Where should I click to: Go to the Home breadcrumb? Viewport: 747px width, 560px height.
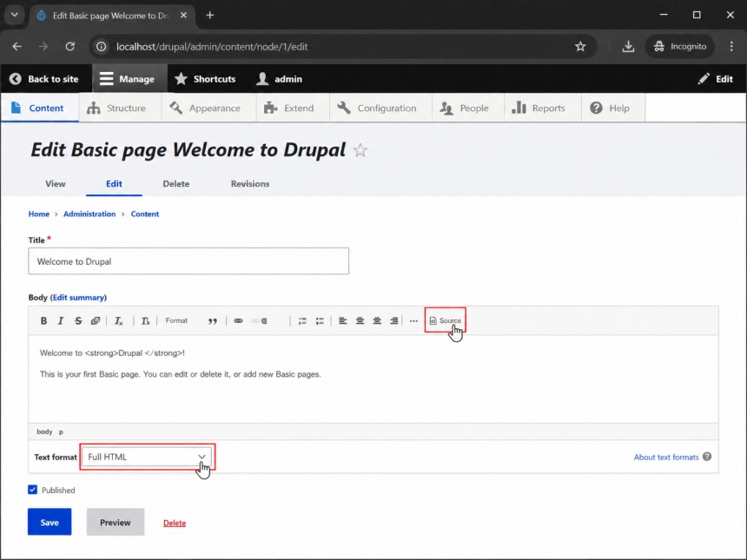pyautogui.click(x=38, y=214)
